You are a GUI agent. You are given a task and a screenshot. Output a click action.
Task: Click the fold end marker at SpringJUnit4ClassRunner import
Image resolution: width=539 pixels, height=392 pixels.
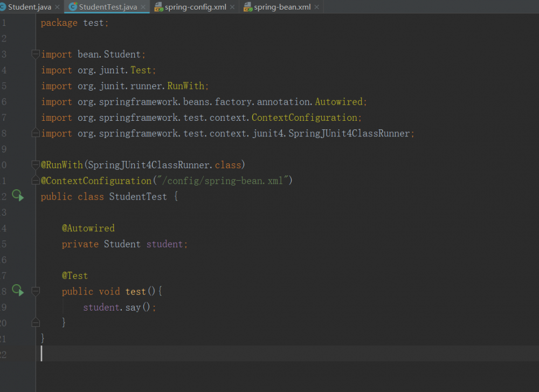coord(36,133)
